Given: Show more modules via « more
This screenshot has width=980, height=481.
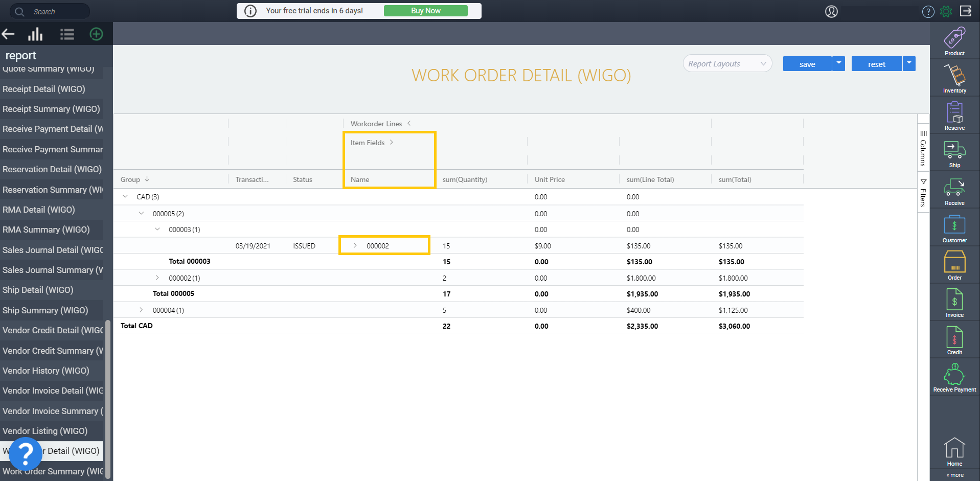Looking at the screenshot, I should pyautogui.click(x=954, y=475).
